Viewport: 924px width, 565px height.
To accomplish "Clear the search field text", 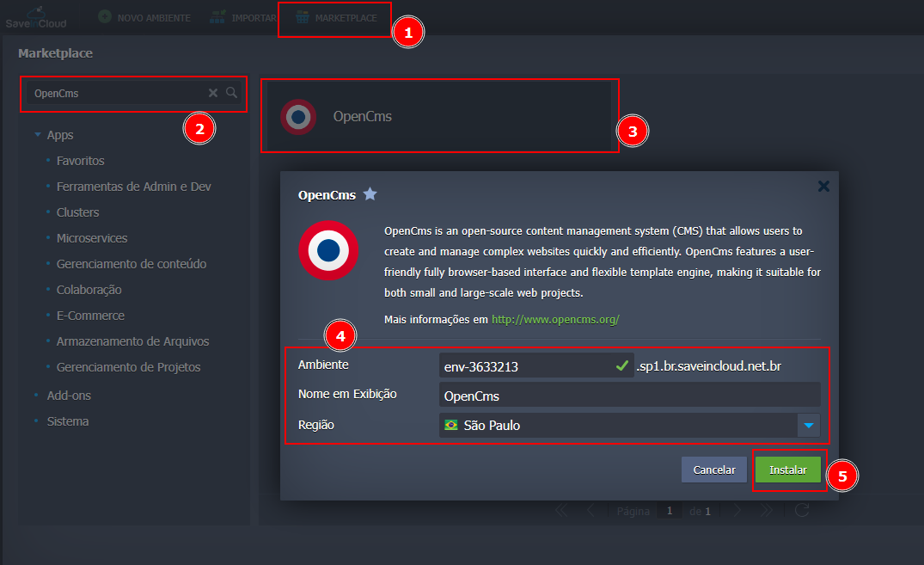I will click(213, 93).
